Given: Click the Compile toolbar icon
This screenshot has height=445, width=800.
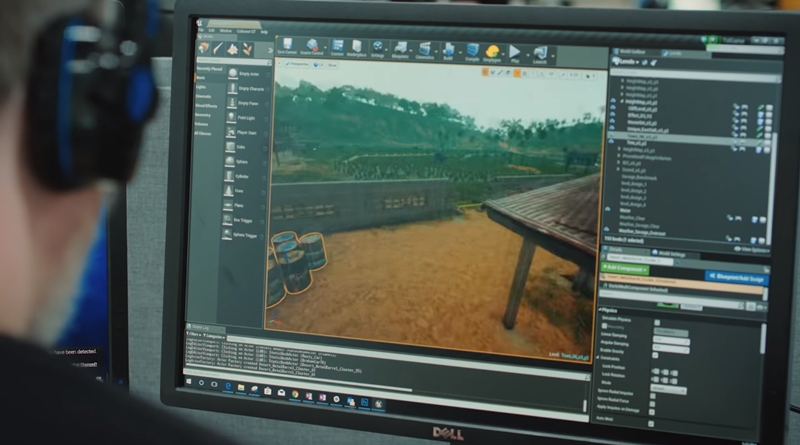Looking at the screenshot, I should click(473, 51).
